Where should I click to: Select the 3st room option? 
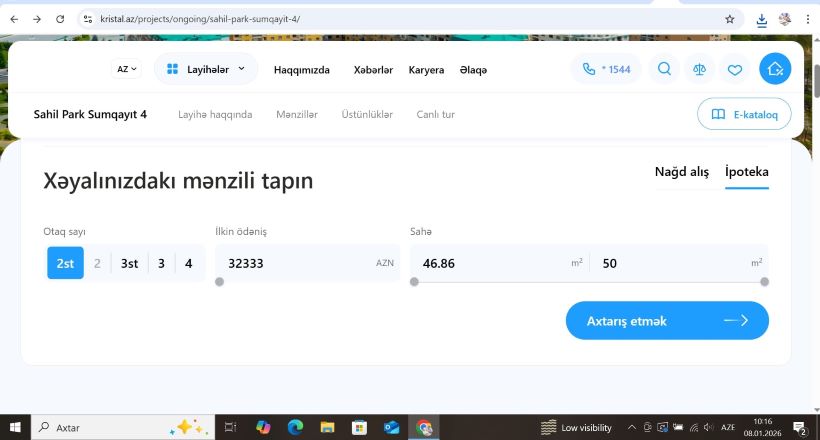[x=129, y=264]
